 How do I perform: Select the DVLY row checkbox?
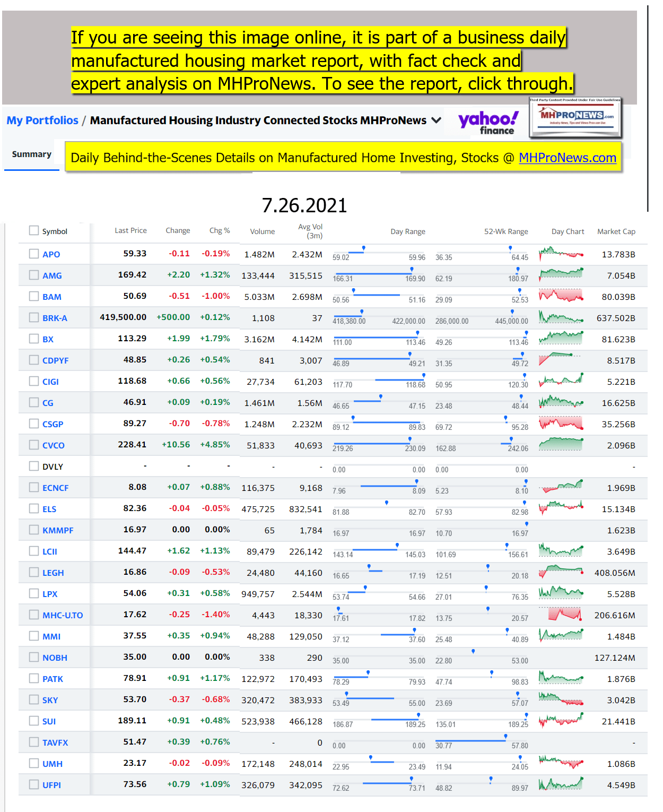pos(34,466)
